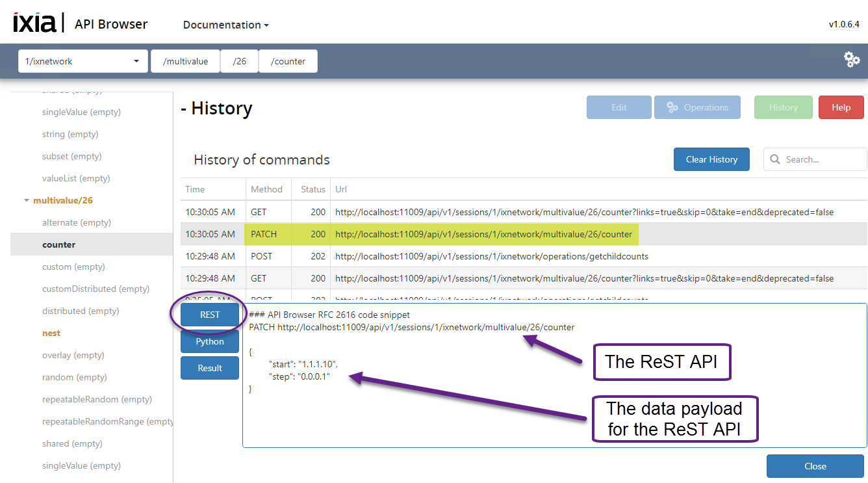Click the /counter breadcrumb segment
Image resolution: width=868 pixels, height=483 pixels.
pyautogui.click(x=288, y=62)
